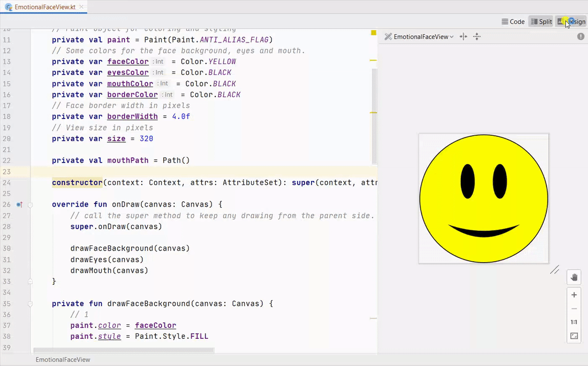Activate the Pan hand tool

click(574, 277)
